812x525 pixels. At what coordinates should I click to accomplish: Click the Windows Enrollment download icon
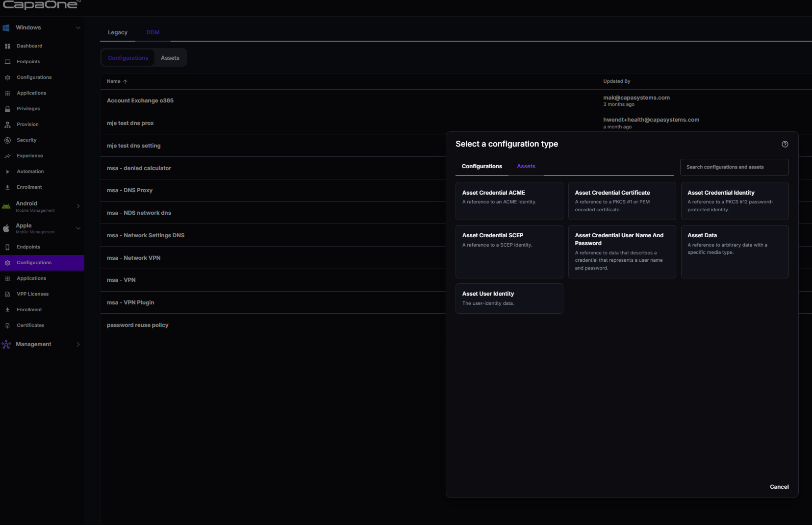coord(7,187)
